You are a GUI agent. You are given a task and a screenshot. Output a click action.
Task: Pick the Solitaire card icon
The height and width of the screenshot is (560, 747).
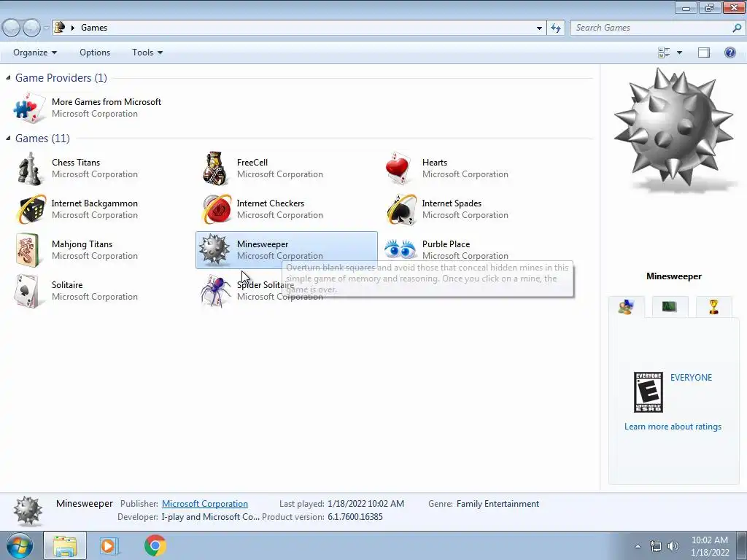tap(27, 291)
